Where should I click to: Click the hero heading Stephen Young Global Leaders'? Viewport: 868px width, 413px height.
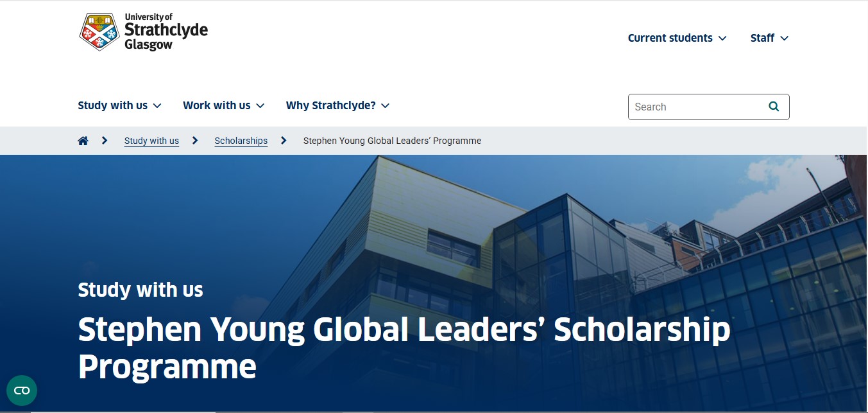[x=312, y=330]
